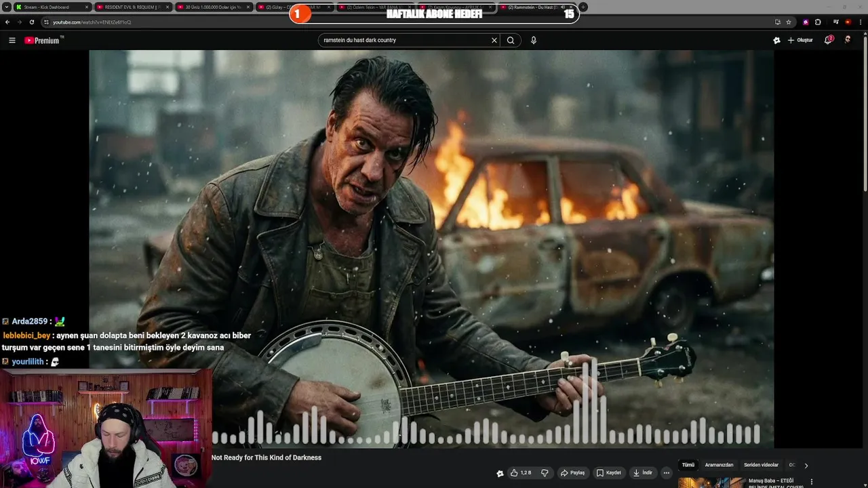Open Oluştur create menu
Screen dimensions: 868x488
[x=800, y=41]
